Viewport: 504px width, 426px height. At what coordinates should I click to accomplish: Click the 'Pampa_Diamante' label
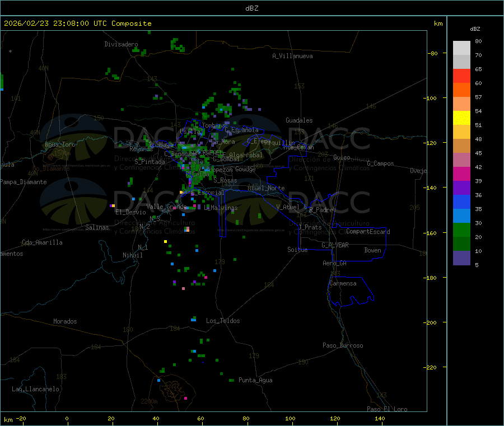coord(24,182)
